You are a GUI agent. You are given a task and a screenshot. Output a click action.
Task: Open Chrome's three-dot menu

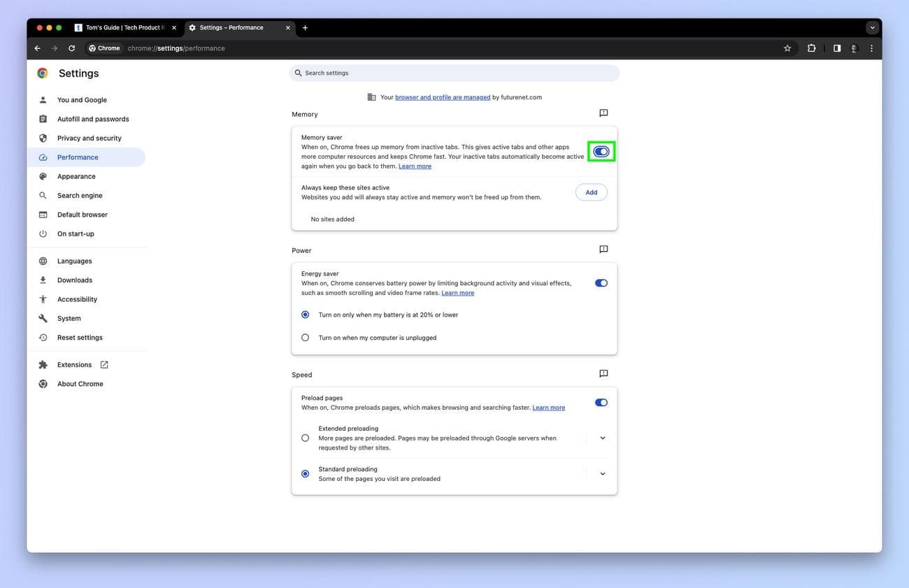click(871, 48)
